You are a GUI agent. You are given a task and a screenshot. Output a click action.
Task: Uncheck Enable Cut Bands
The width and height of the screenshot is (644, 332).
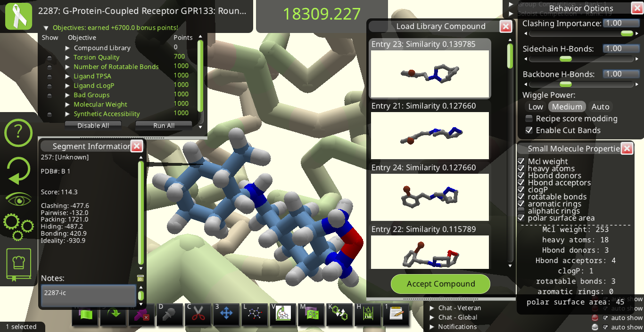529,130
